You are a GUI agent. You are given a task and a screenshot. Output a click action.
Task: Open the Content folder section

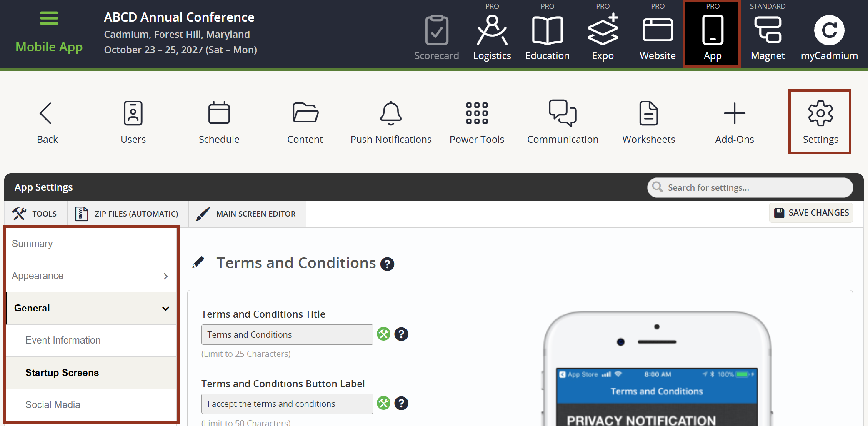[305, 122]
